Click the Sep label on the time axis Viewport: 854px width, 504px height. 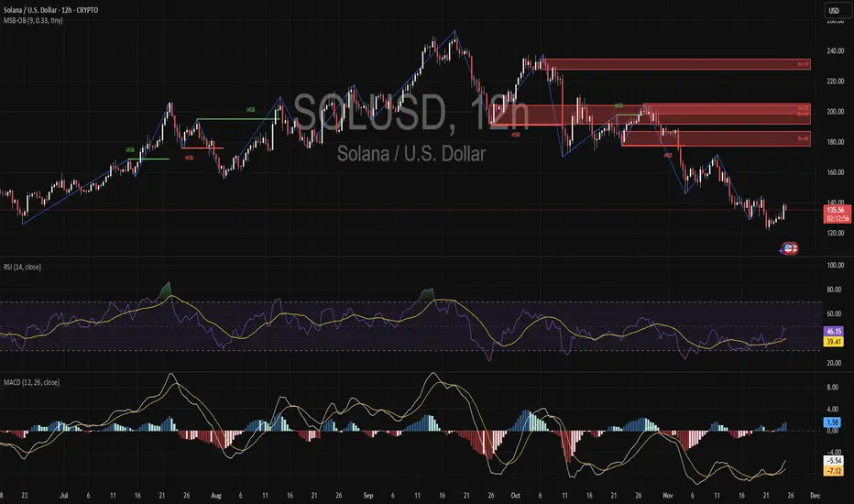(x=367, y=495)
